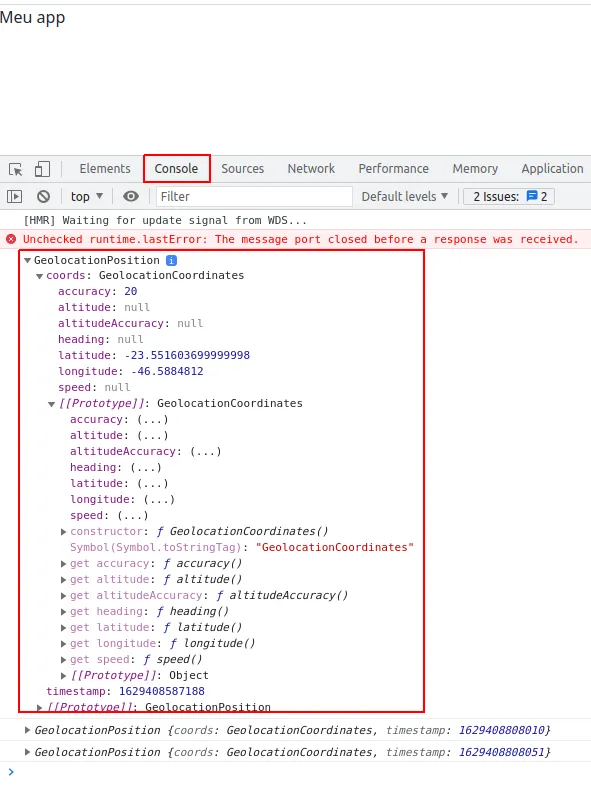Image resolution: width=591 pixels, height=789 pixels.
Task: Click the console prompt arrow to focus input
Action: (x=11, y=772)
